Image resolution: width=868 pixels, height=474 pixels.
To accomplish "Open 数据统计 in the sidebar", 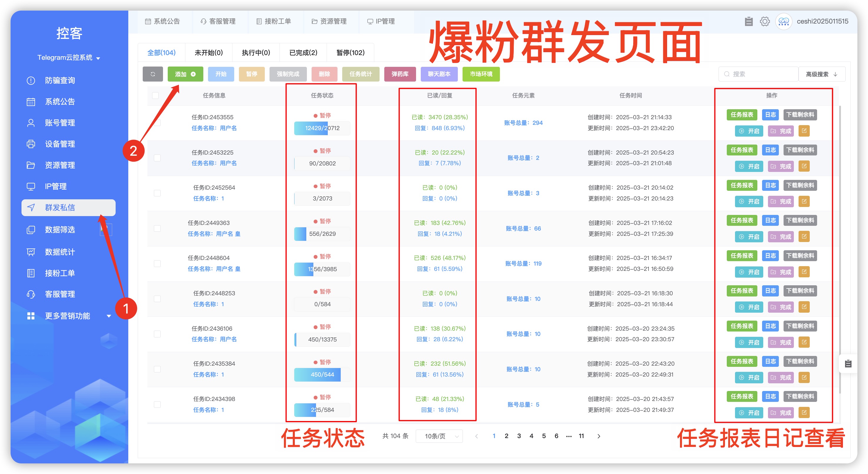I will (x=60, y=252).
